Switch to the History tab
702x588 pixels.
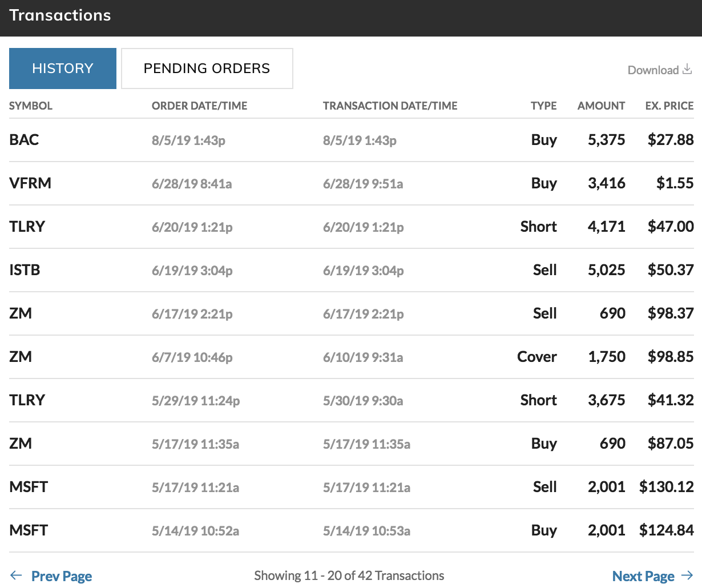[63, 69]
